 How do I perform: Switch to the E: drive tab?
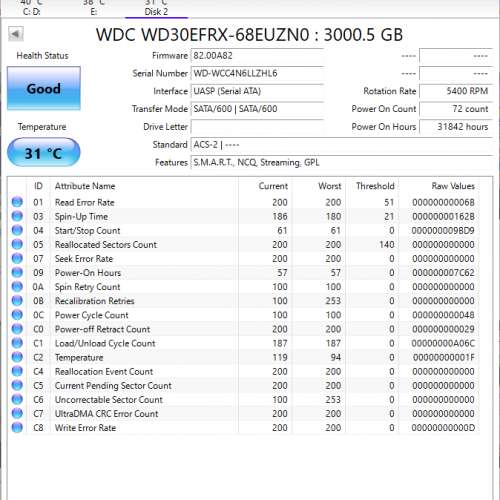[94, 8]
